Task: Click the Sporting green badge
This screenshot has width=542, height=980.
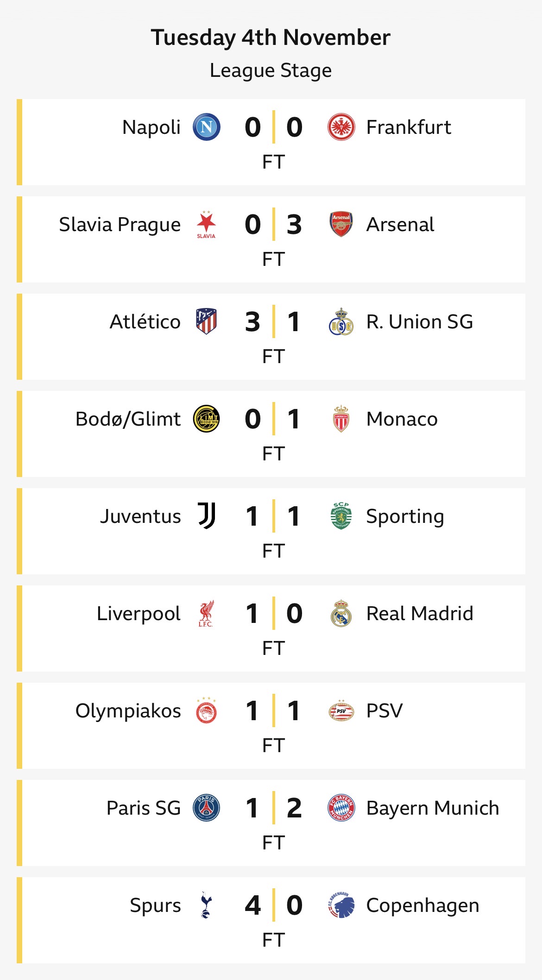Action: [341, 516]
